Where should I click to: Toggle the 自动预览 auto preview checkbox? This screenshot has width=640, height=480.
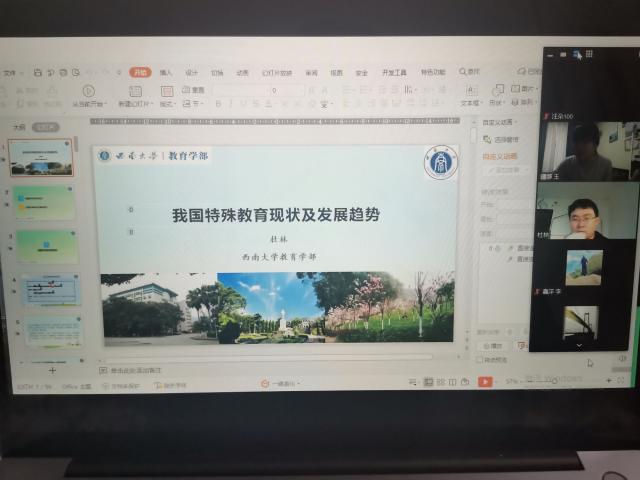pyautogui.click(x=479, y=360)
